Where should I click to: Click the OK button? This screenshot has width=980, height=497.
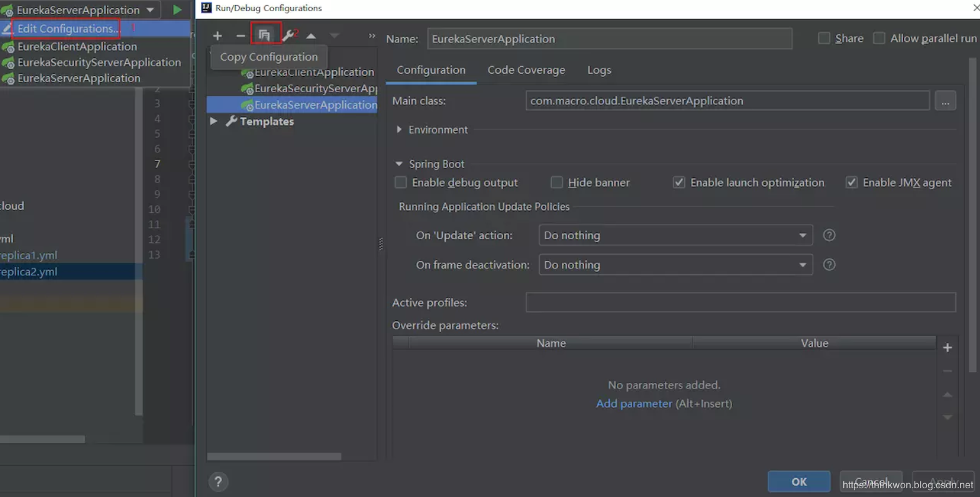(798, 481)
